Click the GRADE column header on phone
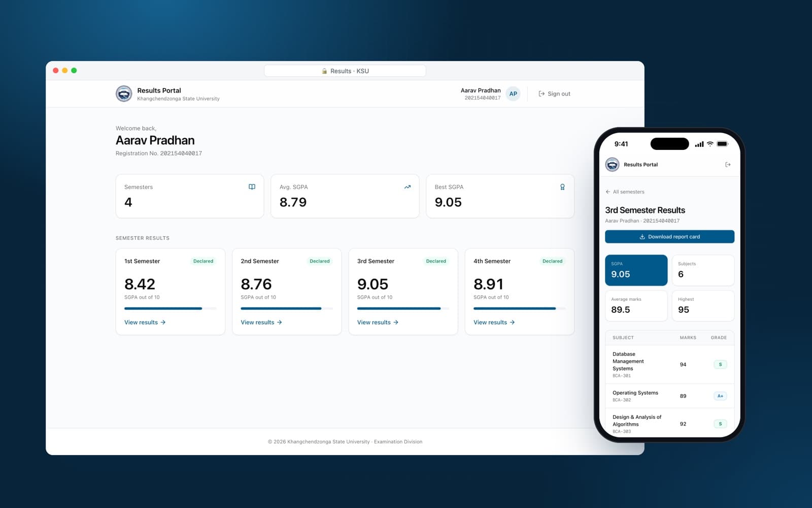The image size is (812, 508). click(719, 338)
